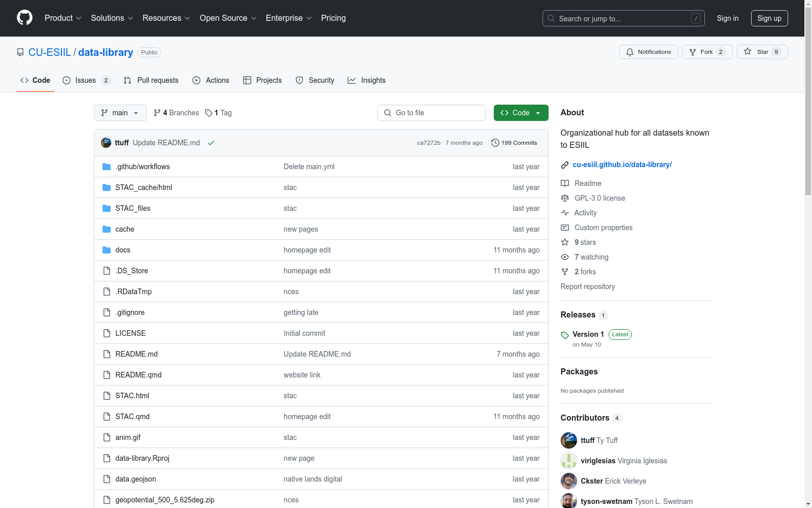Click the star icon in Star button
This screenshot has width=812, height=508.
click(x=748, y=51)
